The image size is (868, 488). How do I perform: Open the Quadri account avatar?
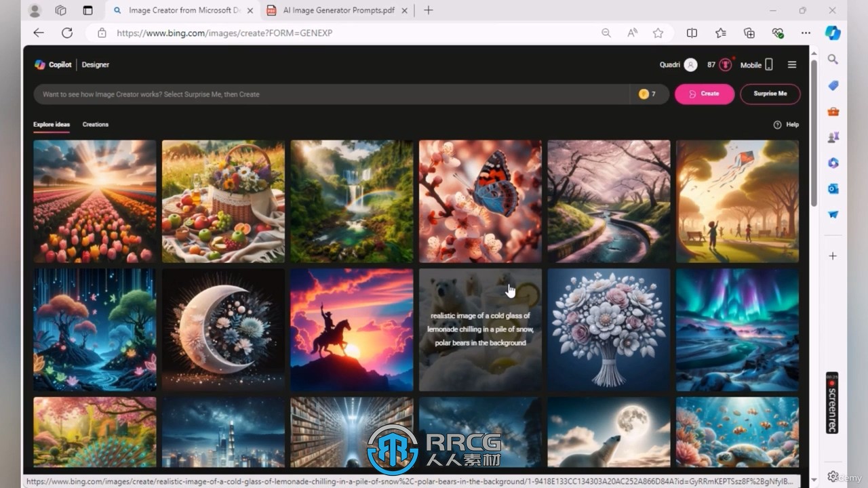click(690, 65)
